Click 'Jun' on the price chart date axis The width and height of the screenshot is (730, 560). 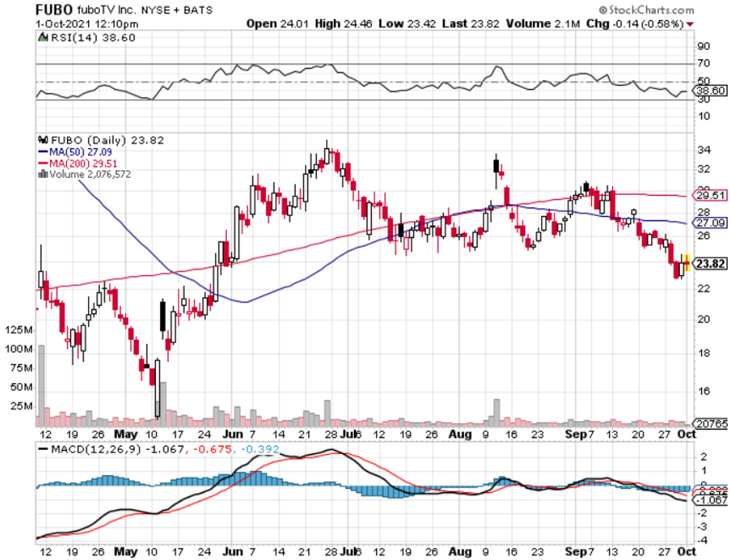pyautogui.click(x=232, y=434)
